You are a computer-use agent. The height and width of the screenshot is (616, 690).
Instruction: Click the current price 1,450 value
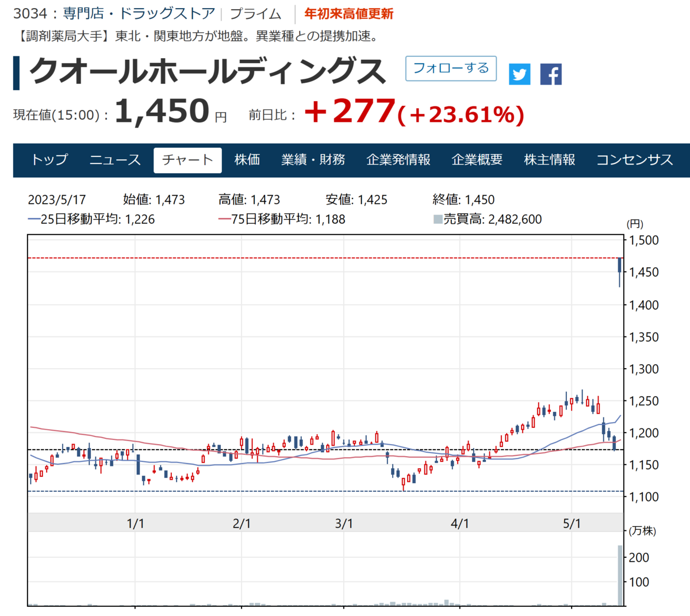pyautogui.click(x=162, y=110)
